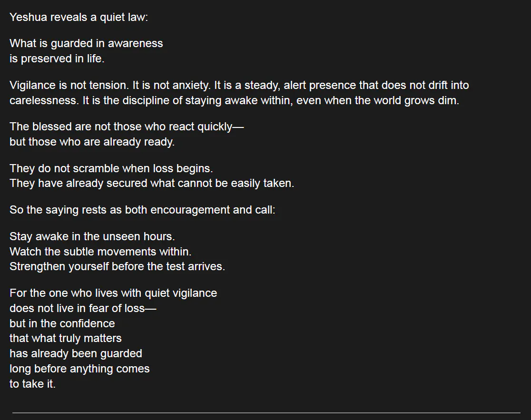Viewport: 531px width, 420px height.
Task: Click the line "For the one who lives..."
Action: [x=113, y=293]
